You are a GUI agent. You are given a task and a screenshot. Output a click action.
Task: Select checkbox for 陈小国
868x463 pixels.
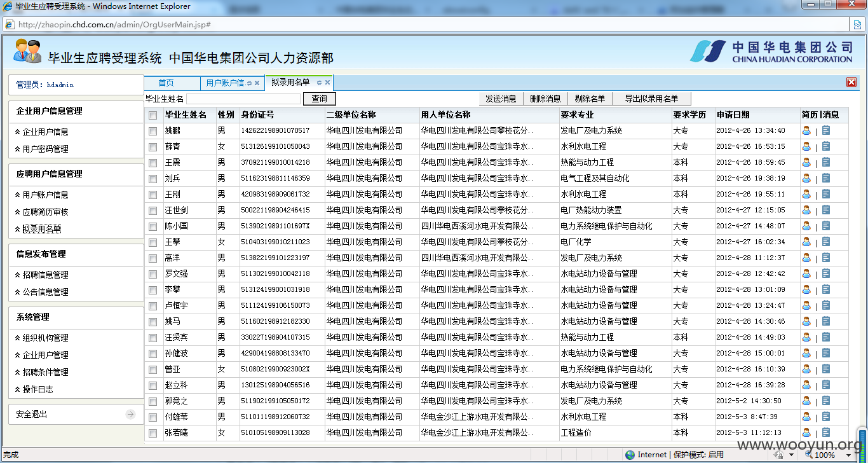tap(153, 226)
